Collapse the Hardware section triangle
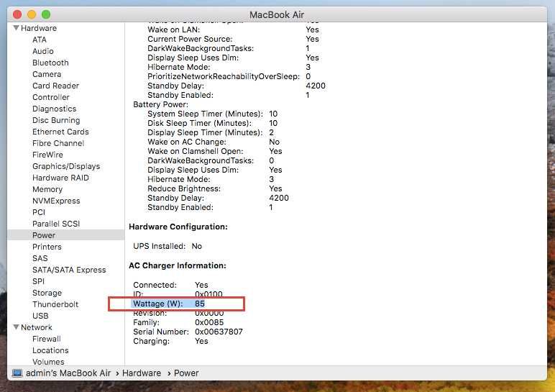 (16, 27)
